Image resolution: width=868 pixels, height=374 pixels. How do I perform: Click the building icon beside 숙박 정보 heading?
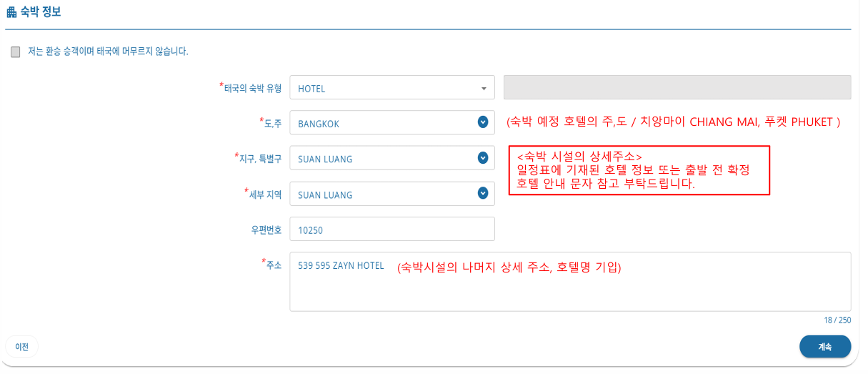11,11
